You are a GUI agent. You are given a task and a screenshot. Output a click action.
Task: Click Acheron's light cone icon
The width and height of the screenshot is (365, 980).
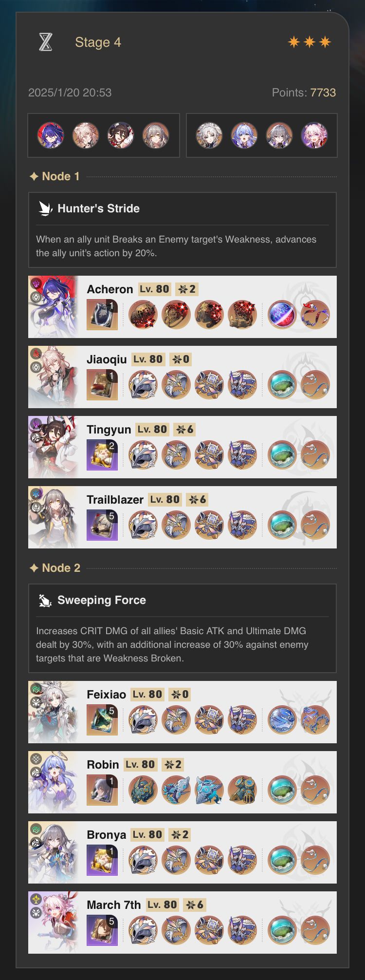(102, 315)
